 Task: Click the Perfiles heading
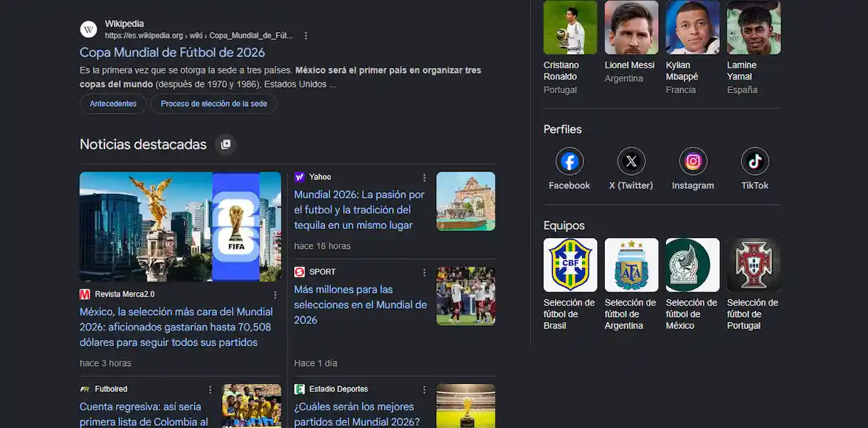(x=563, y=129)
